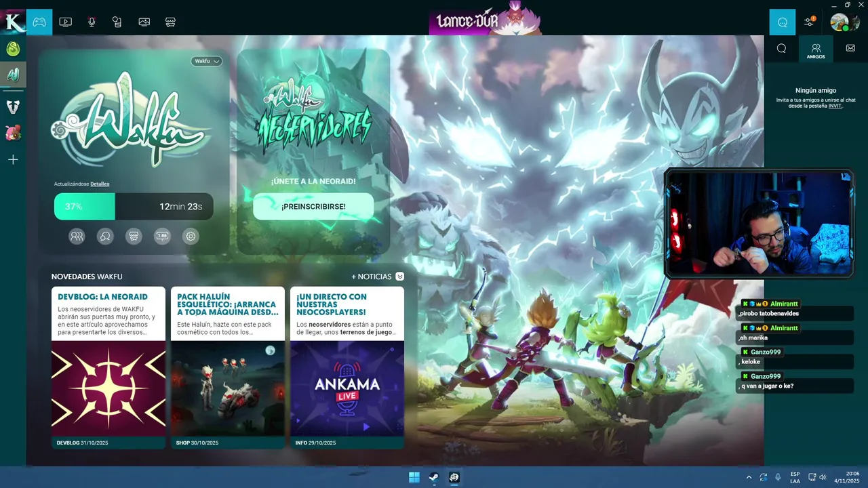This screenshot has width=868, height=488.
Task: Click chat message 'ah marika'
Action: pyautogui.click(x=754, y=338)
